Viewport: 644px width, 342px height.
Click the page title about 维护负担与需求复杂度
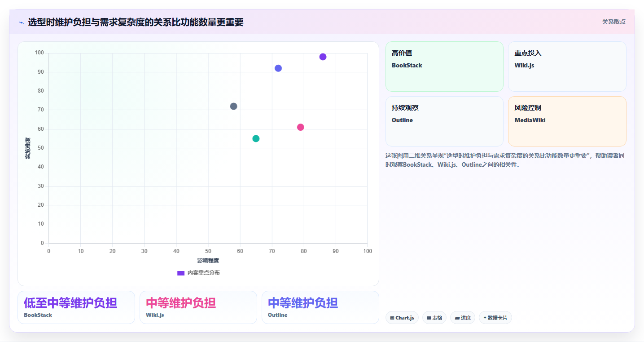click(136, 22)
